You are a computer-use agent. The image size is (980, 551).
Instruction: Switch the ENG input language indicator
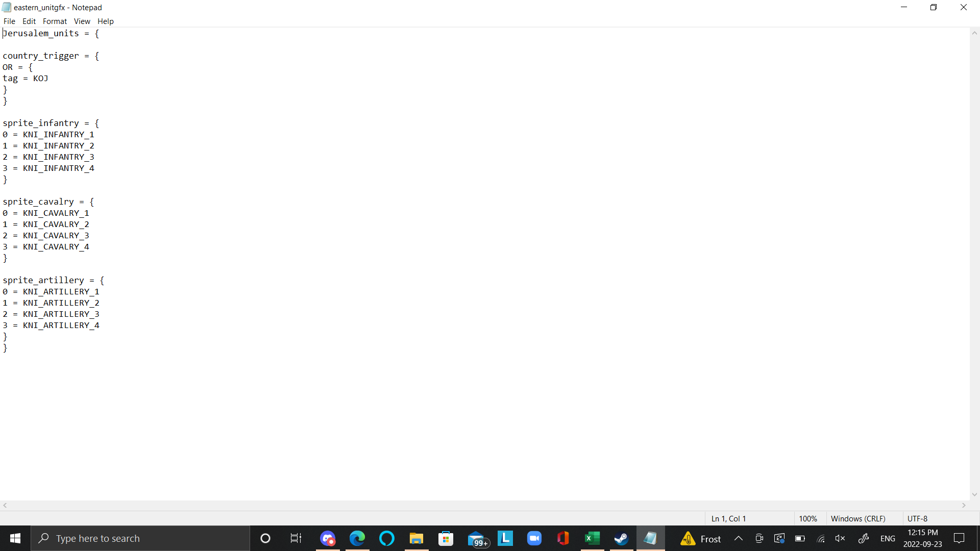coord(888,538)
